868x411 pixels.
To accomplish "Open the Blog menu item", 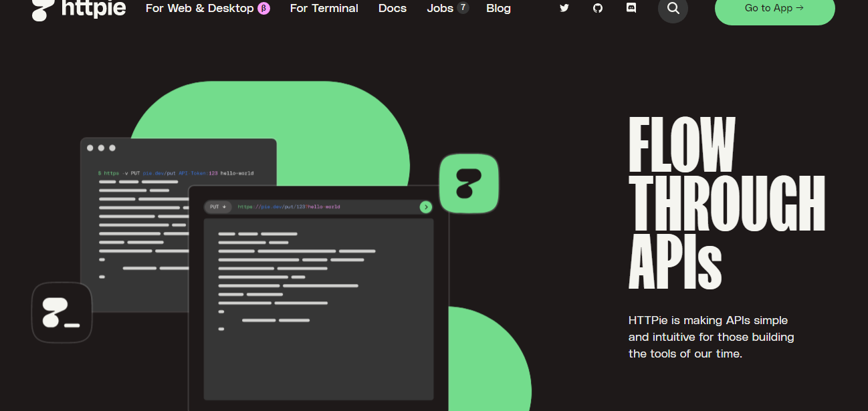I will (498, 8).
